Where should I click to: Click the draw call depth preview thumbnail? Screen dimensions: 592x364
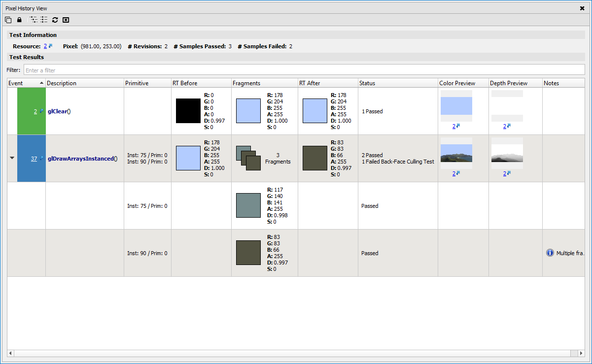tap(507, 153)
